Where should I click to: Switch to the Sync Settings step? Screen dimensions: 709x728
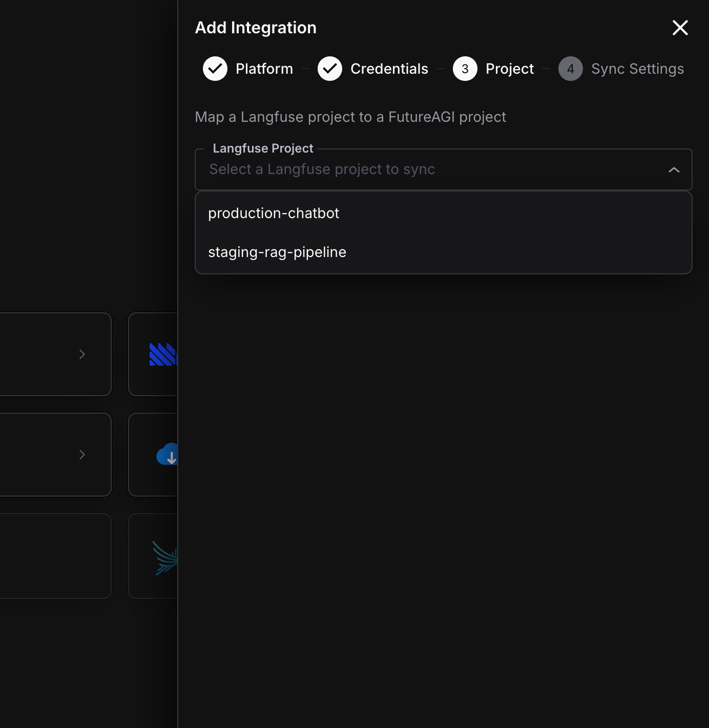[638, 68]
